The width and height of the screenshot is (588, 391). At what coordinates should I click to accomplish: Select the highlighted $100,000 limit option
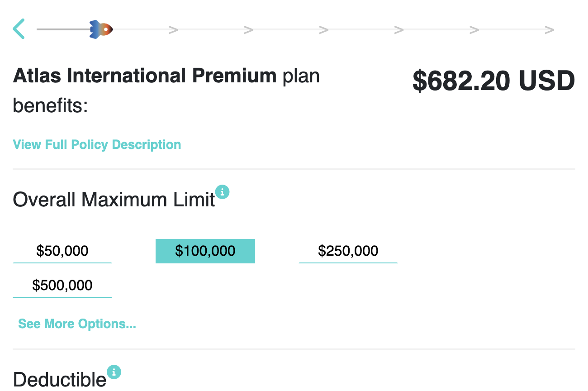pos(205,251)
